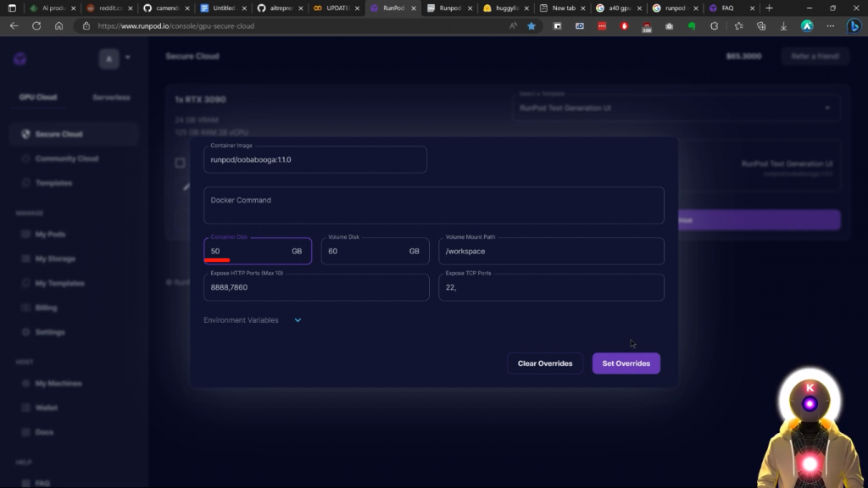
Task: Open the browser three-dots settings menu
Action: click(831, 26)
